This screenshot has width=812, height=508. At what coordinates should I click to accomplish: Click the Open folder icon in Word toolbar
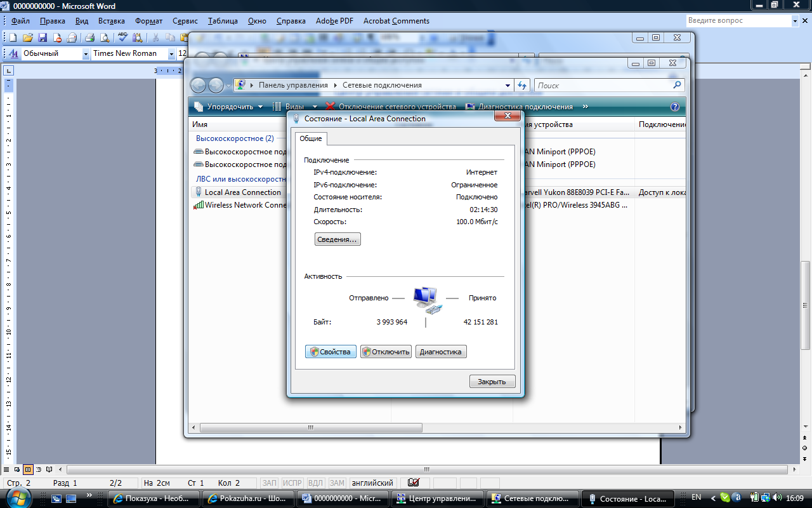[x=28, y=37]
